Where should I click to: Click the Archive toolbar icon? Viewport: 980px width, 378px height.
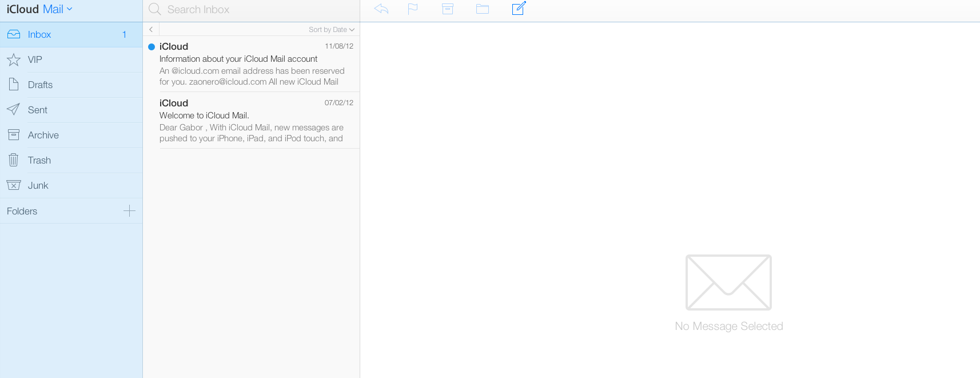(448, 9)
